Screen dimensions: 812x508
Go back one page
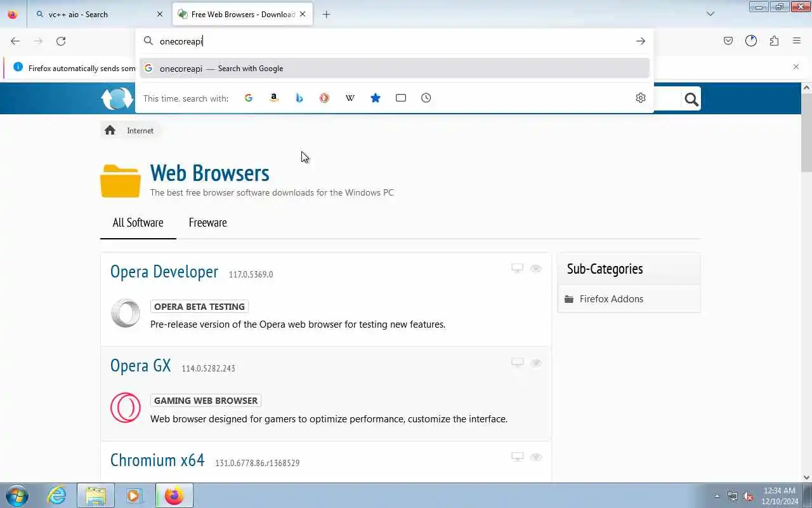[x=15, y=41]
